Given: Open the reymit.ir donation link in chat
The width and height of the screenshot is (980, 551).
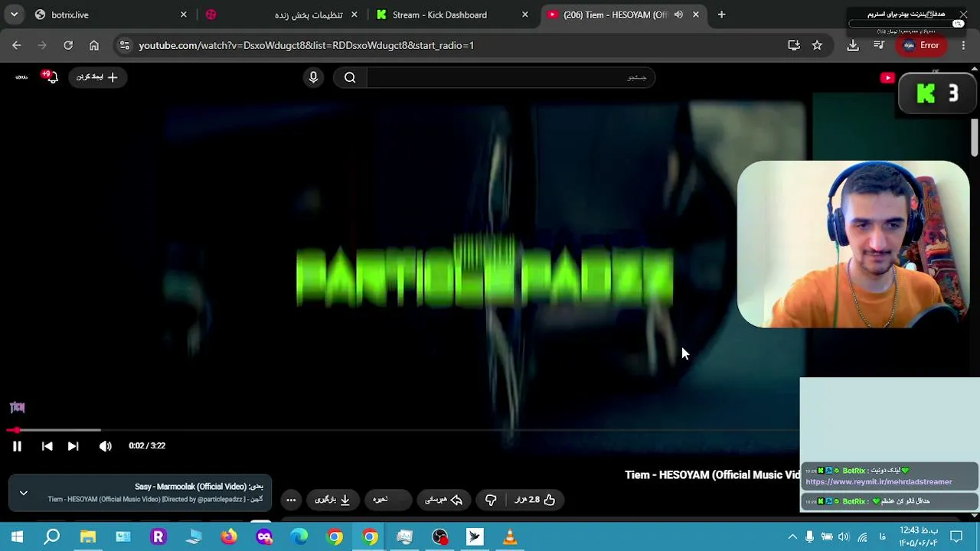Looking at the screenshot, I should [x=879, y=482].
